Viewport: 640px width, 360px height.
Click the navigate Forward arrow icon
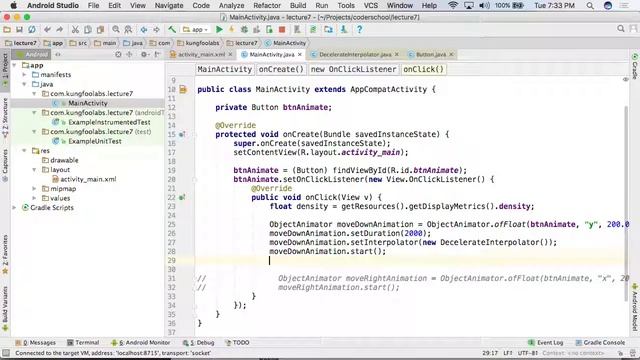(156, 29)
